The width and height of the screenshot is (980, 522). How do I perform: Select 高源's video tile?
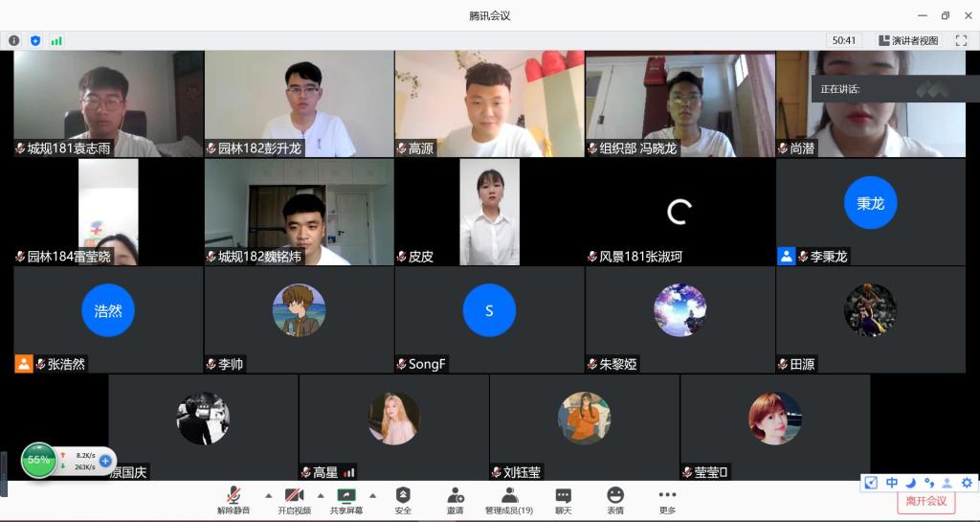(x=489, y=103)
